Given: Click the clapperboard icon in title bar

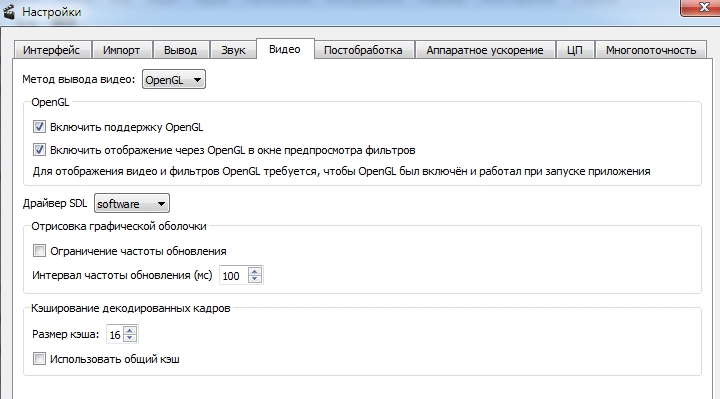Looking at the screenshot, I should [x=9, y=11].
